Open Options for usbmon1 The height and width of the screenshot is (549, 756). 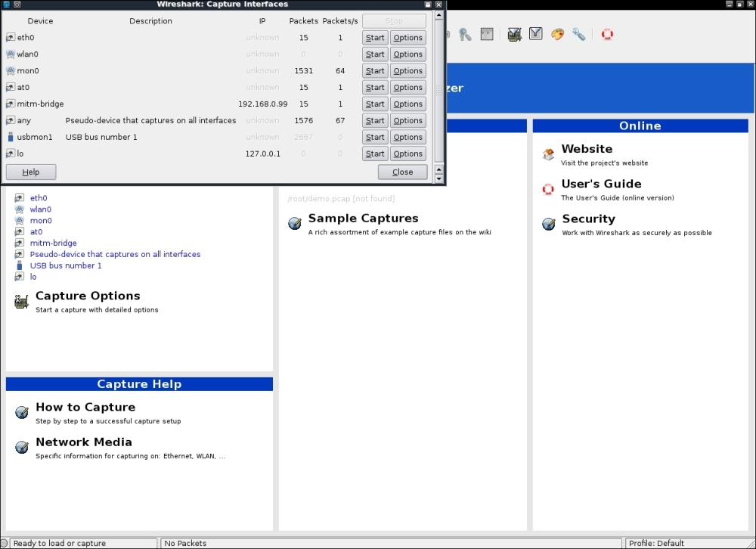coord(408,137)
